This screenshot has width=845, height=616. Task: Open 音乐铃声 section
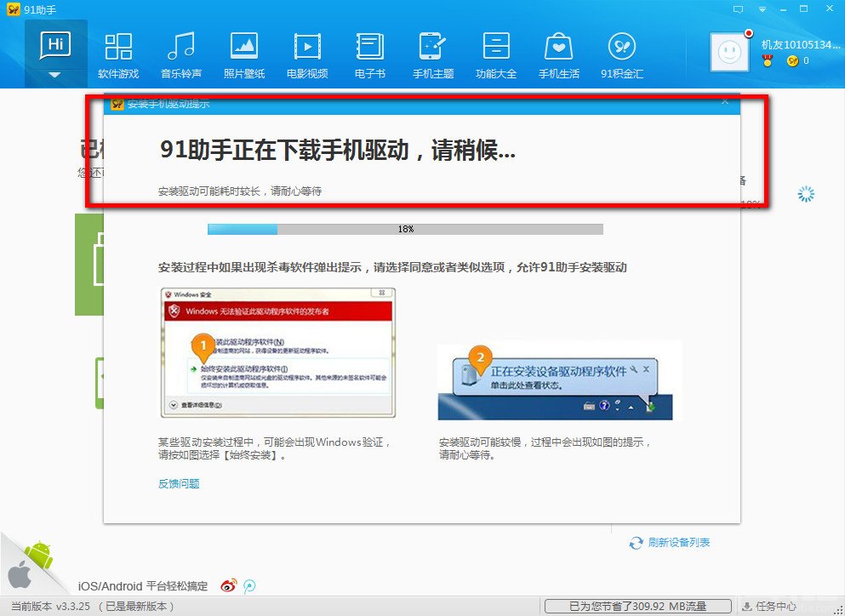[181, 56]
